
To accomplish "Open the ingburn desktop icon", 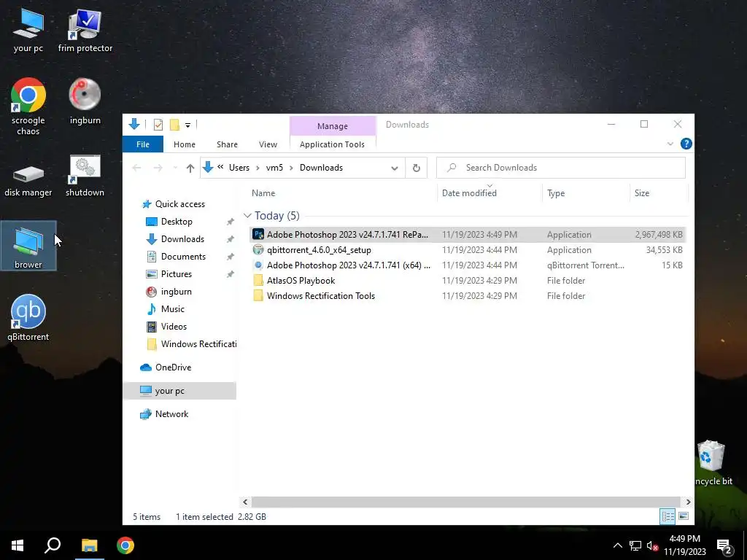I will 85,101.
